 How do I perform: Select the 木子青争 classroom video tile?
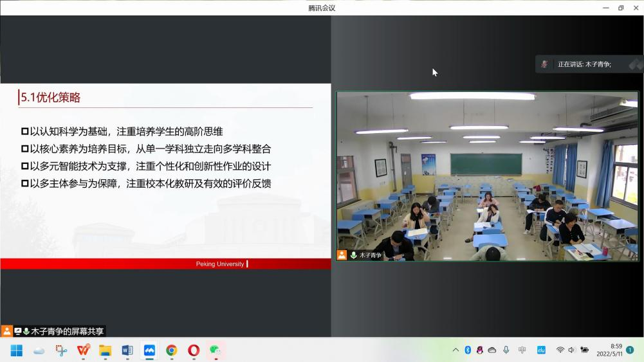point(487,176)
